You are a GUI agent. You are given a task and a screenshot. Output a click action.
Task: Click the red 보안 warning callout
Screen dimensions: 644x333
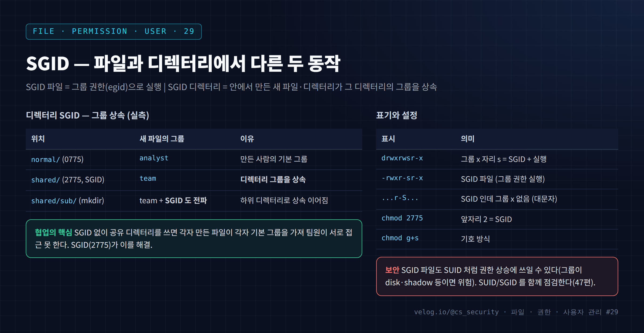click(x=497, y=276)
